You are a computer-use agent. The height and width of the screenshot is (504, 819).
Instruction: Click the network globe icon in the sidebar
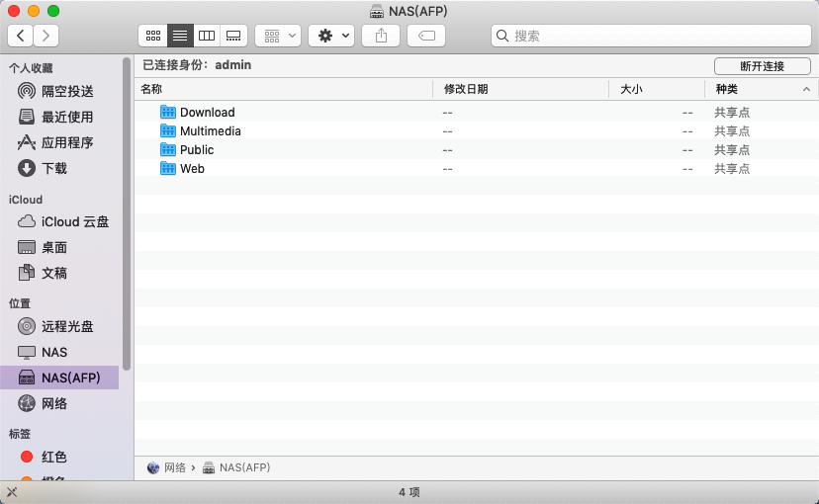coord(27,403)
